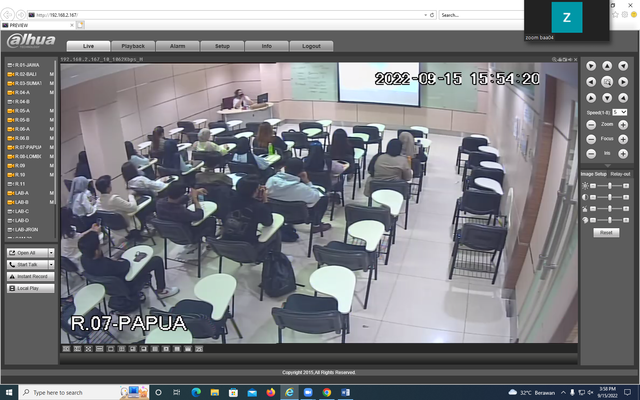Screen dimensions: 640x400
Task: Move camera diagonally with lower-left PTZ arrow
Action: click(x=591, y=98)
